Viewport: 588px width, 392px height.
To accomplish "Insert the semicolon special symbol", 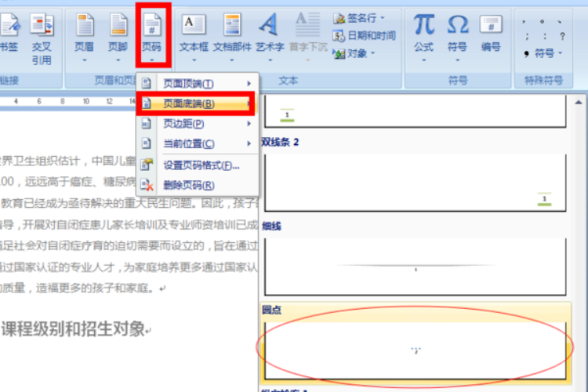I will (x=527, y=36).
